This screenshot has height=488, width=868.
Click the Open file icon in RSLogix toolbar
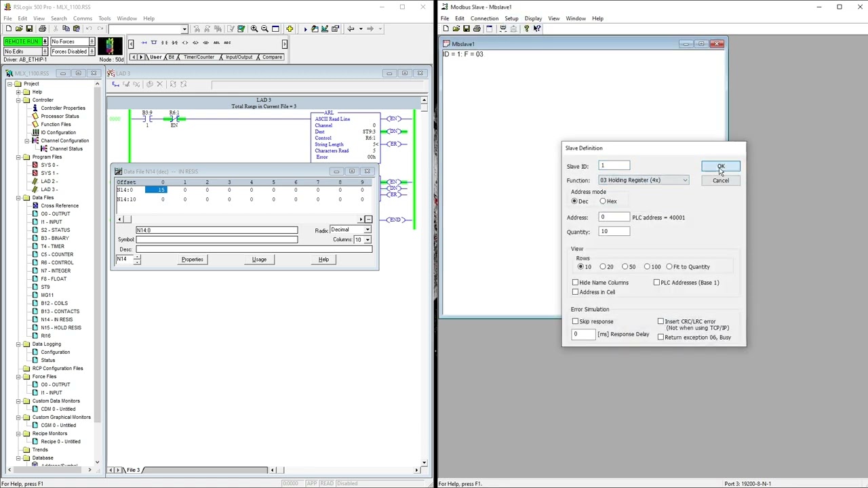[x=19, y=28]
